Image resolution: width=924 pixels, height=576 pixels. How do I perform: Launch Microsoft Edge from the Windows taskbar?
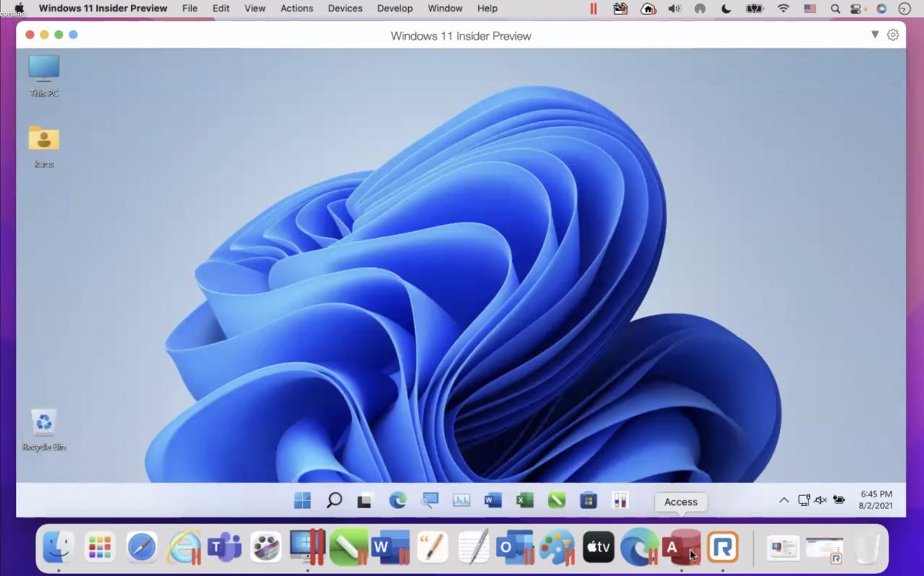coord(397,501)
